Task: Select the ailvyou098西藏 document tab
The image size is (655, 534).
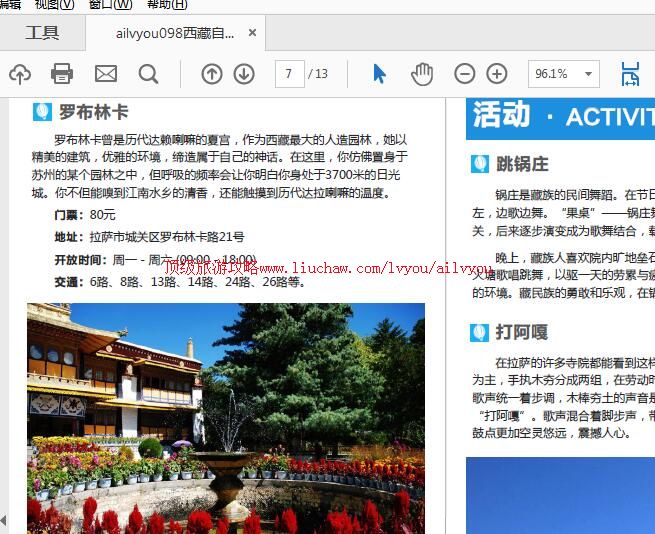Action: click(x=175, y=33)
